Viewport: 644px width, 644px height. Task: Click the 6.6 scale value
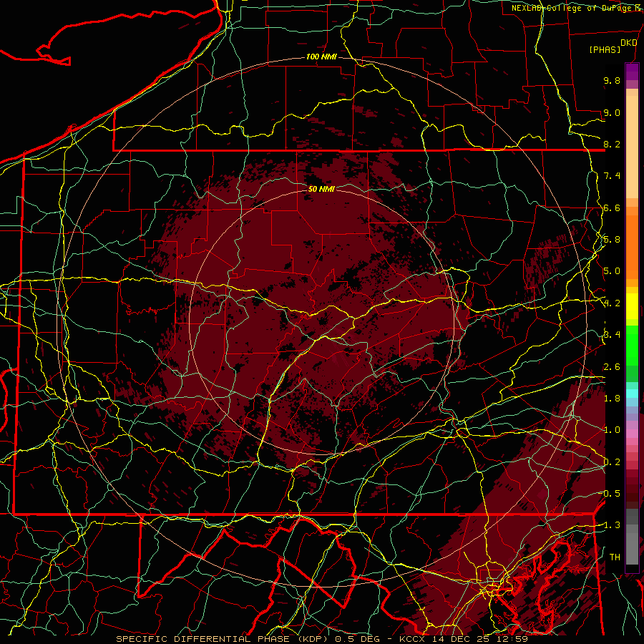click(612, 208)
